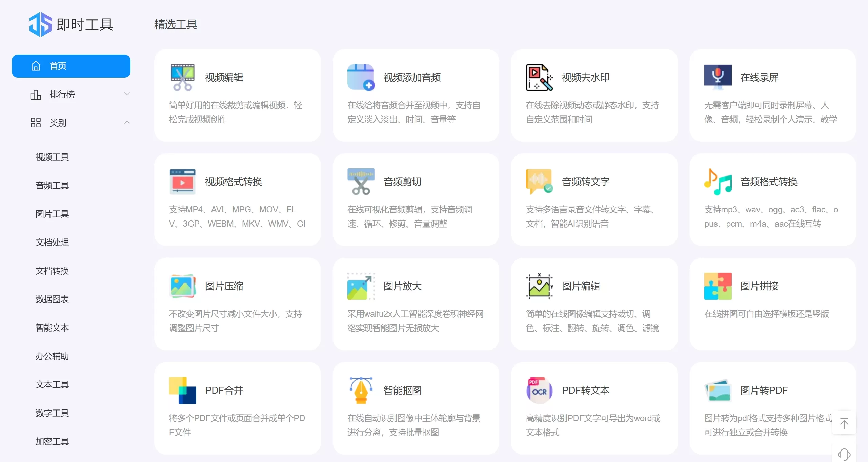Open customer support headset button
868x462 pixels.
click(x=844, y=454)
